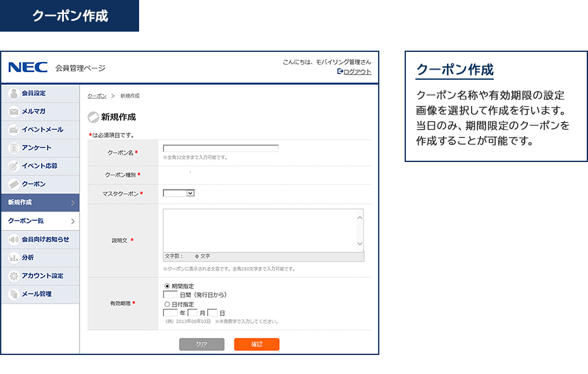Open イベント応募 menu item
Image resolution: width=588 pixels, height=374 pixels.
pyautogui.click(x=40, y=166)
